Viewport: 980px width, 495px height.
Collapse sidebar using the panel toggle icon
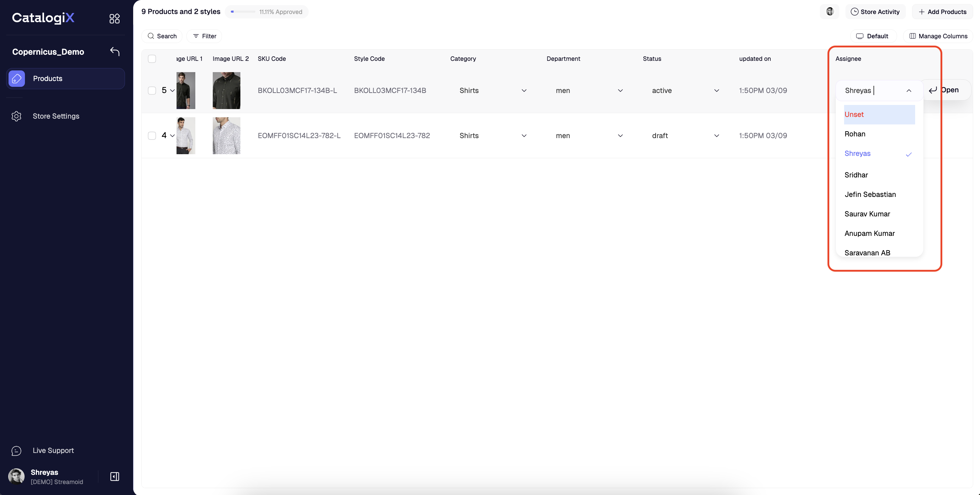(114, 477)
